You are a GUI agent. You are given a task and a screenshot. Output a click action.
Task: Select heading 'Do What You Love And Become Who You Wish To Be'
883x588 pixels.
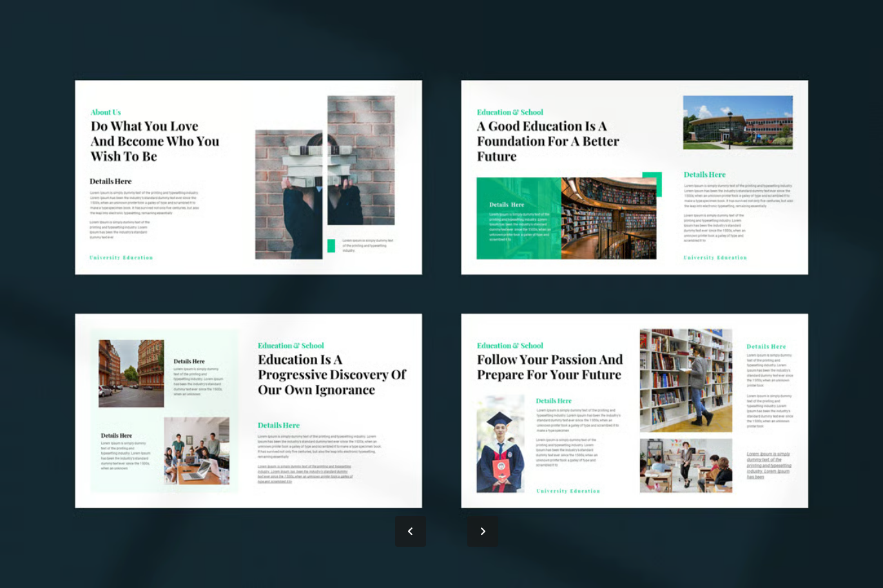point(155,142)
